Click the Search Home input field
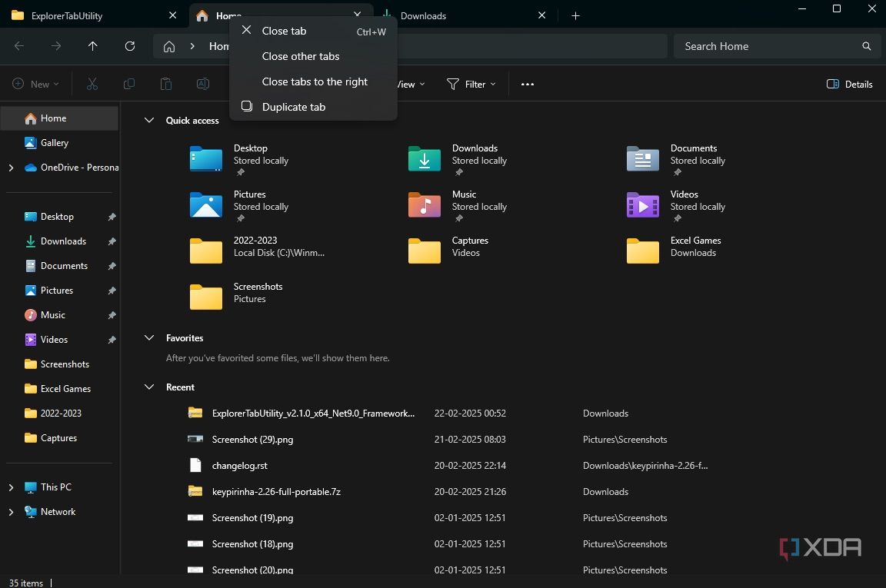This screenshot has width=886, height=588. tap(769, 46)
